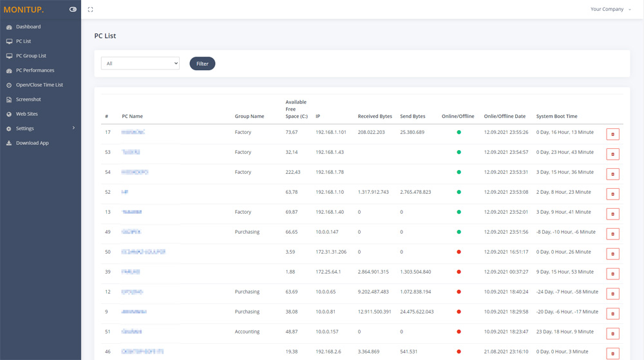Click the Download App download icon
The width and height of the screenshot is (644, 360).
click(9, 143)
